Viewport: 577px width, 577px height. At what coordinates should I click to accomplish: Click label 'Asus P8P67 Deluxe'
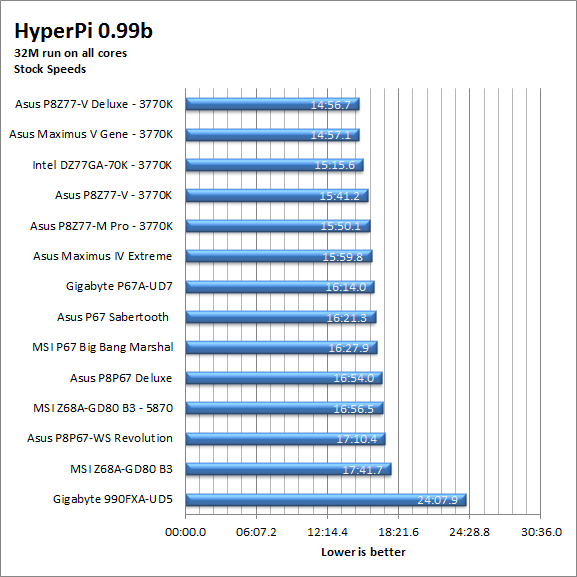(121, 378)
